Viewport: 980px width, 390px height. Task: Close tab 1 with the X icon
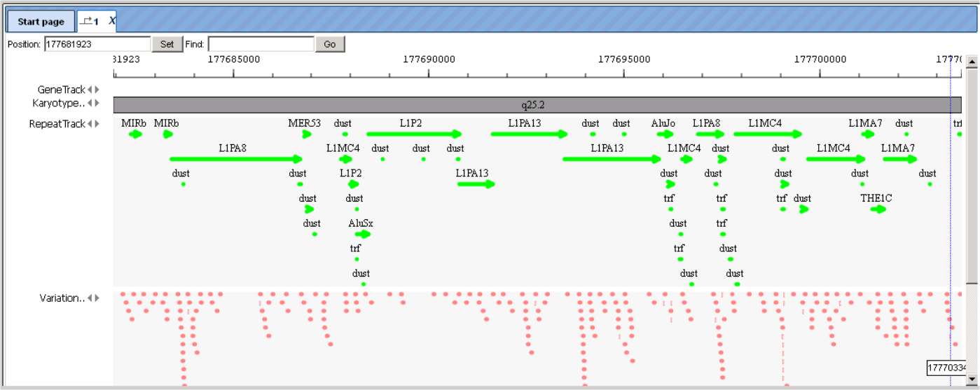click(112, 21)
